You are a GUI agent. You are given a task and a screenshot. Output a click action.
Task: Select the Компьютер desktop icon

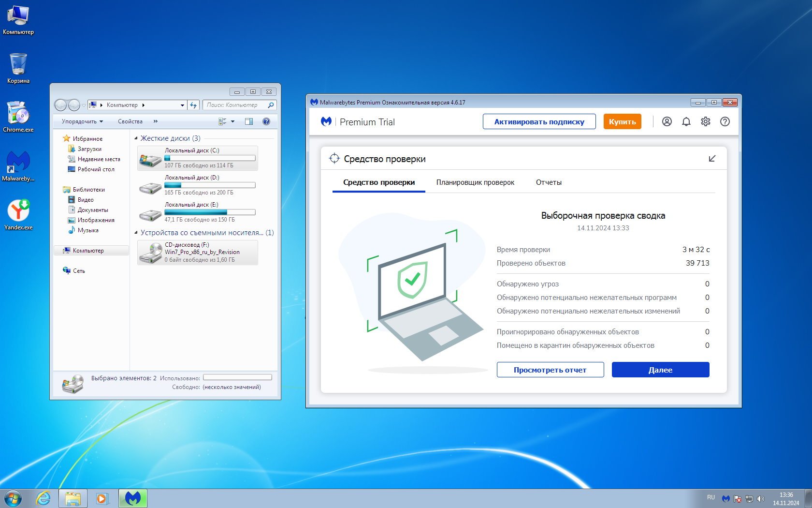coord(18,21)
